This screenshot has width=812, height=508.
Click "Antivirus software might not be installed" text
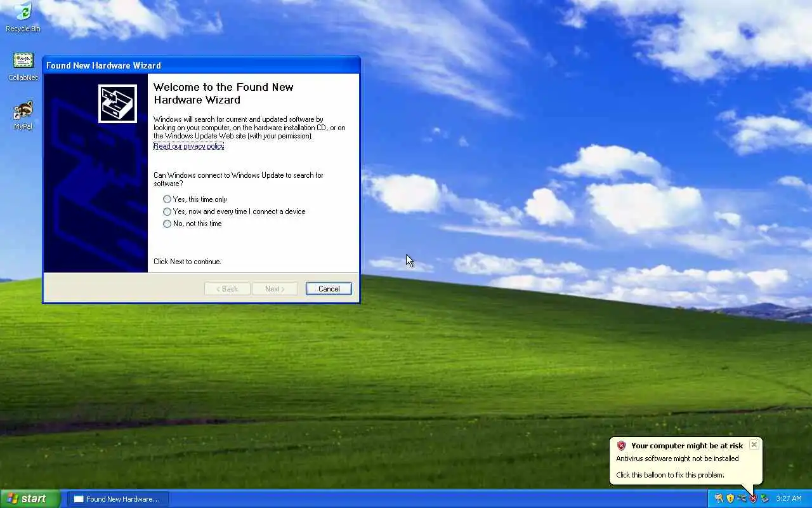tap(678, 458)
